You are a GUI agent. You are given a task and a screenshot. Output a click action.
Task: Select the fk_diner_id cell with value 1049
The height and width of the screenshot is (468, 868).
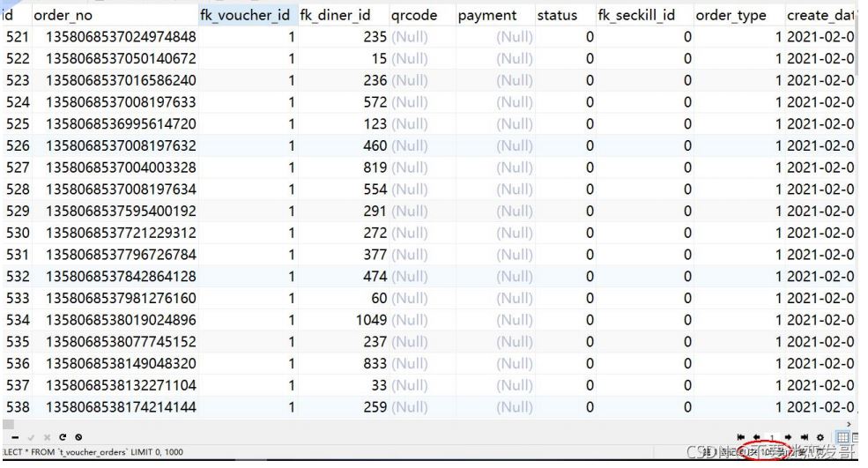(371, 321)
